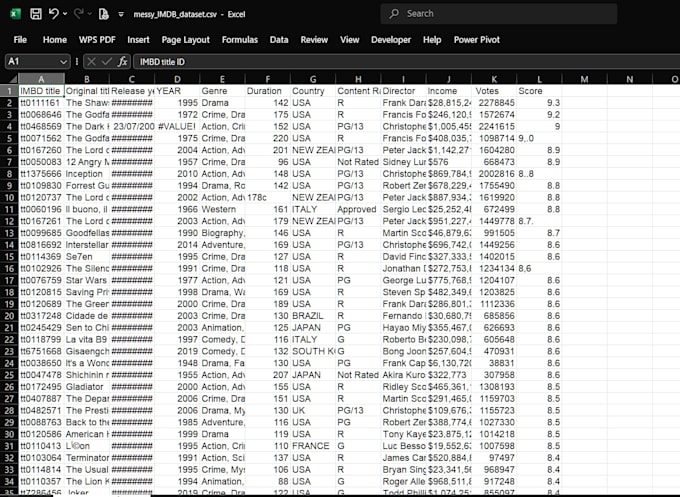
Task: Switch to the Formulas tab
Action: (240, 40)
